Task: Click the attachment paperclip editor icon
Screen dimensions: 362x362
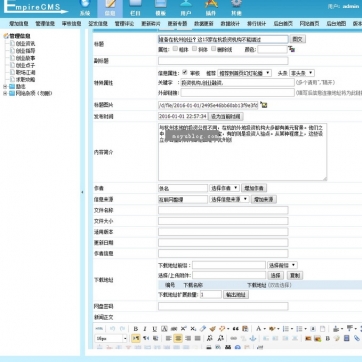Action: tap(356, 338)
